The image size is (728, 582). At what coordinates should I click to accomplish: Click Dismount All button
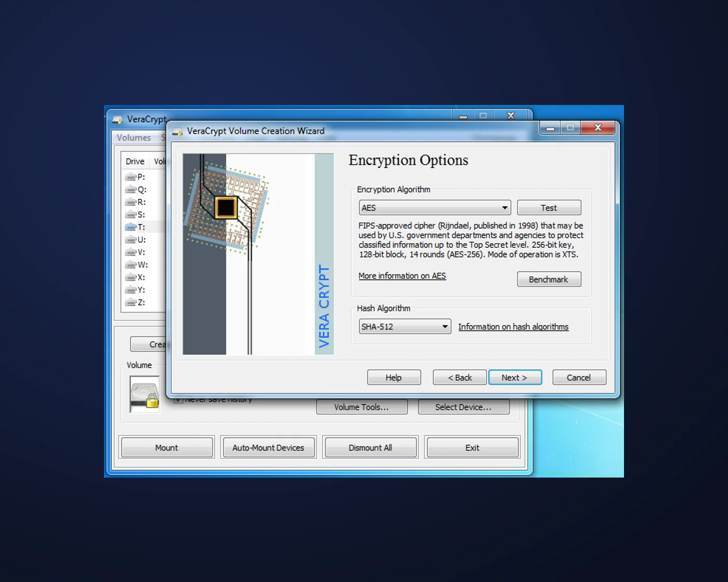click(x=370, y=447)
